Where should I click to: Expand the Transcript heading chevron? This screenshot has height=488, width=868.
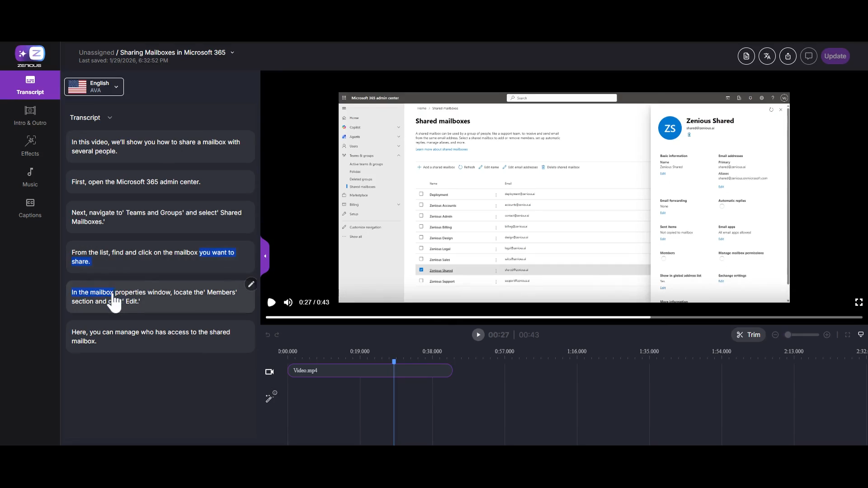click(110, 117)
